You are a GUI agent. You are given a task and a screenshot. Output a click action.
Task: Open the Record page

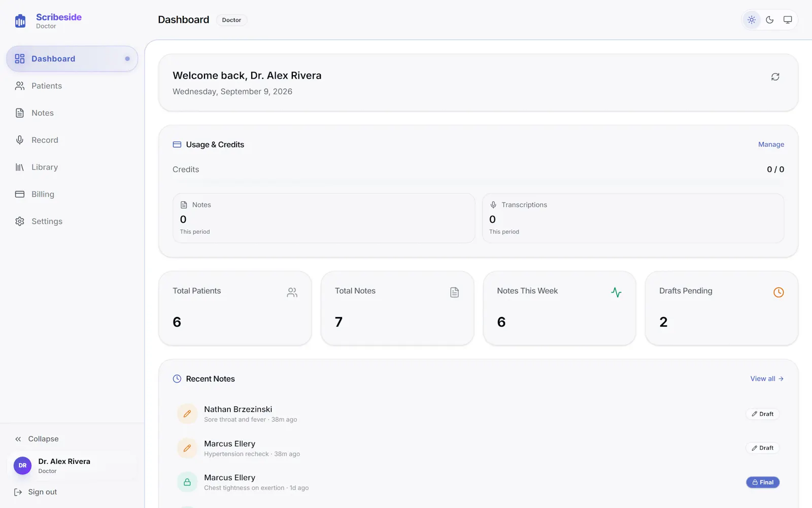(72, 140)
